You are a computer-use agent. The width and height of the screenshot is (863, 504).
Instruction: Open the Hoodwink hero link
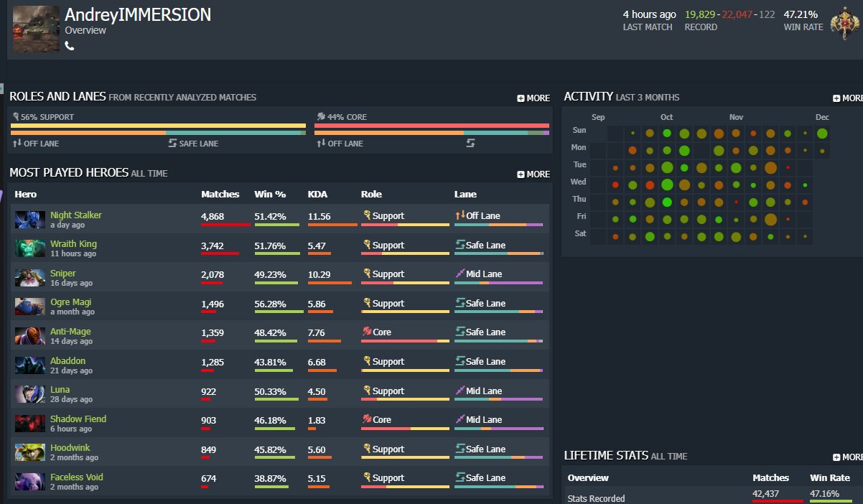pos(70,448)
